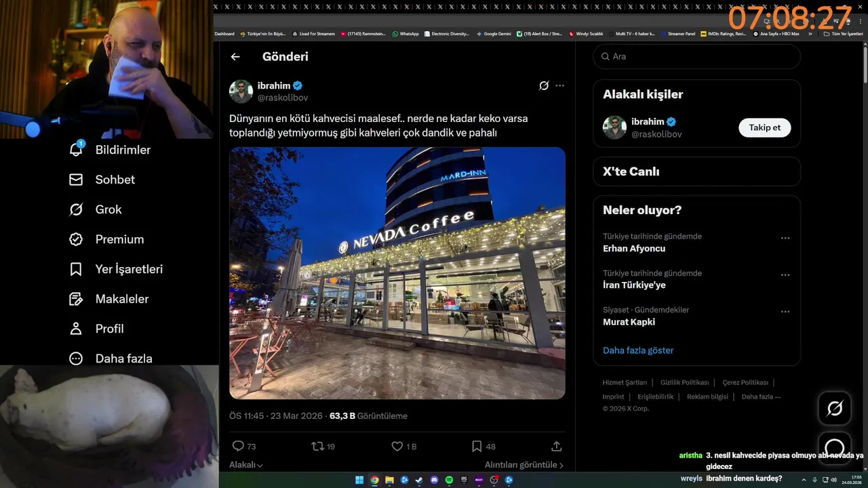This screenshot has width=868, height=488.
Task: Open the menu for the Murat Kapki trend
Action: coord(785,311)
